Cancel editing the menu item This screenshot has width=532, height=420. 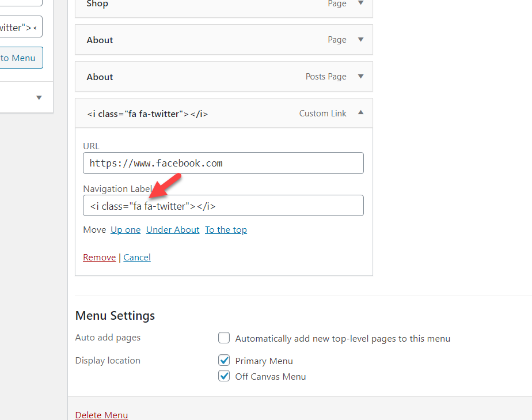coord(137,258)
